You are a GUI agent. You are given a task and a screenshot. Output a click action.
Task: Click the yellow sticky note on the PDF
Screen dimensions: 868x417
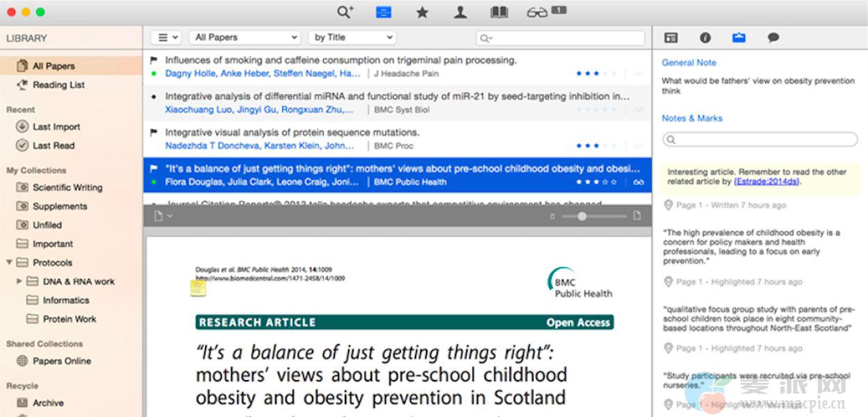198,287
